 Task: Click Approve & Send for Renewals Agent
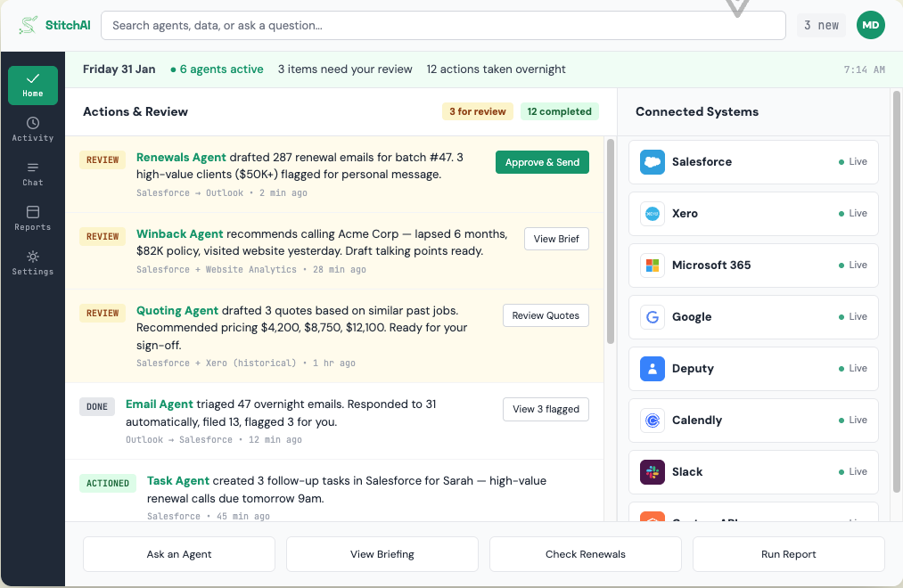542,163
